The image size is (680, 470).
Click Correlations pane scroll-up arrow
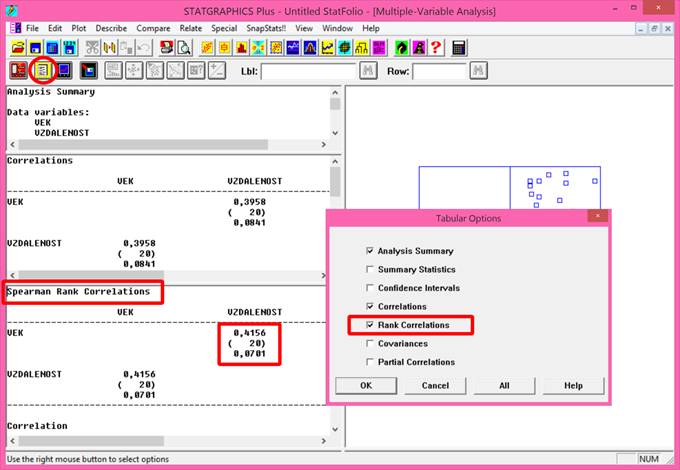(335, 162)
